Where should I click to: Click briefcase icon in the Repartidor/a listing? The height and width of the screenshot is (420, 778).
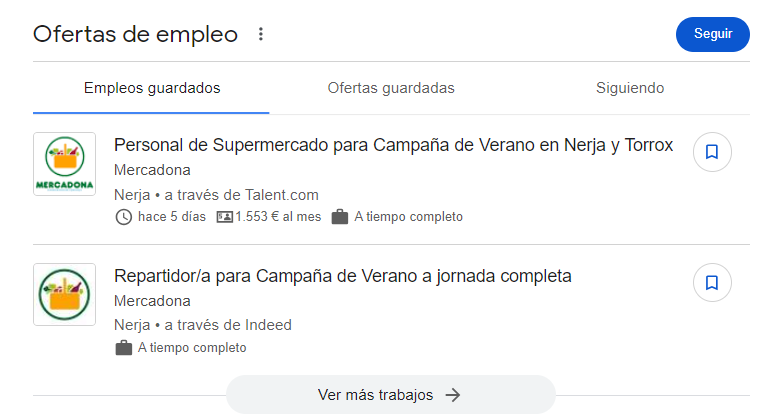(124, 348)
